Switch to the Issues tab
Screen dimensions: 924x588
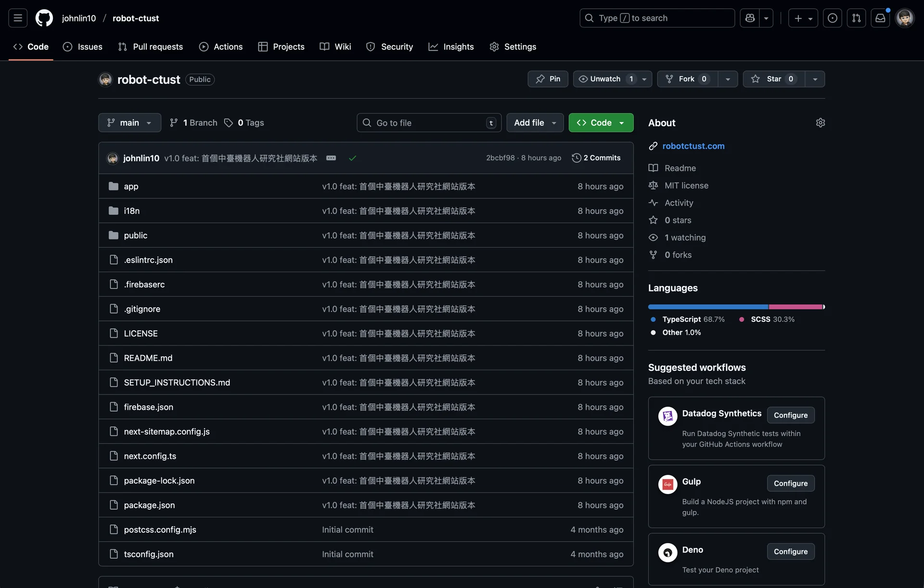point(83,47)
